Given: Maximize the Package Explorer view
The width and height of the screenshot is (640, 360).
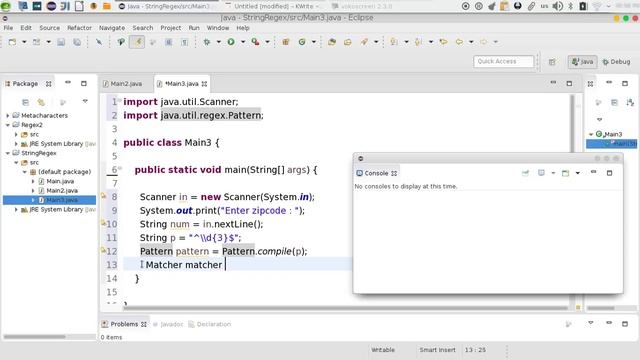Looking at the screenshot, I should point(84,83).
